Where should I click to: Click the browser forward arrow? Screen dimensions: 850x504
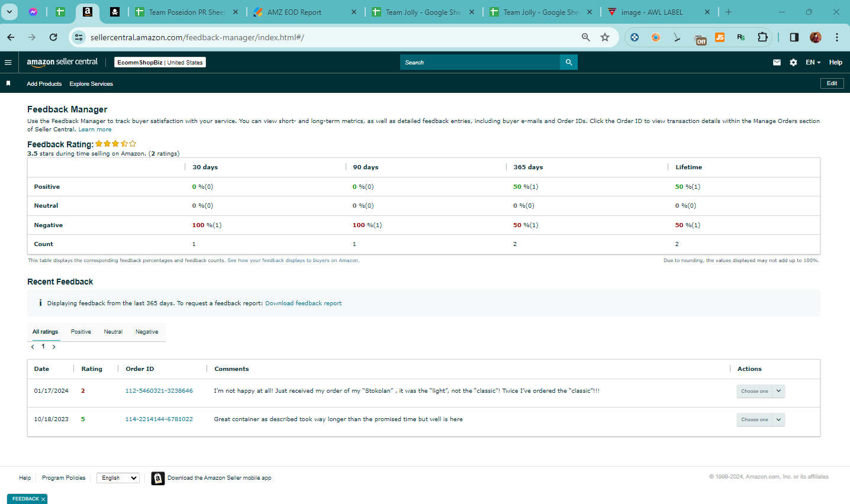pos(32,37)
